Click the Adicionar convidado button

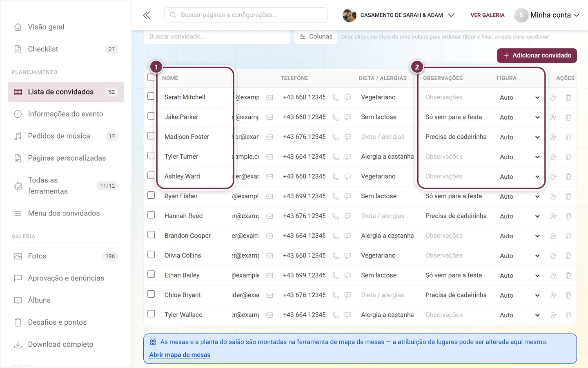tap(537, 56)
